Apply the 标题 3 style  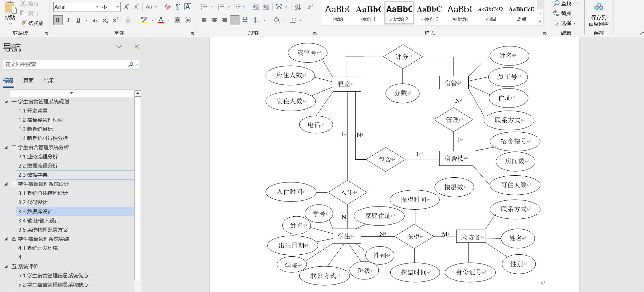(429, 13)
